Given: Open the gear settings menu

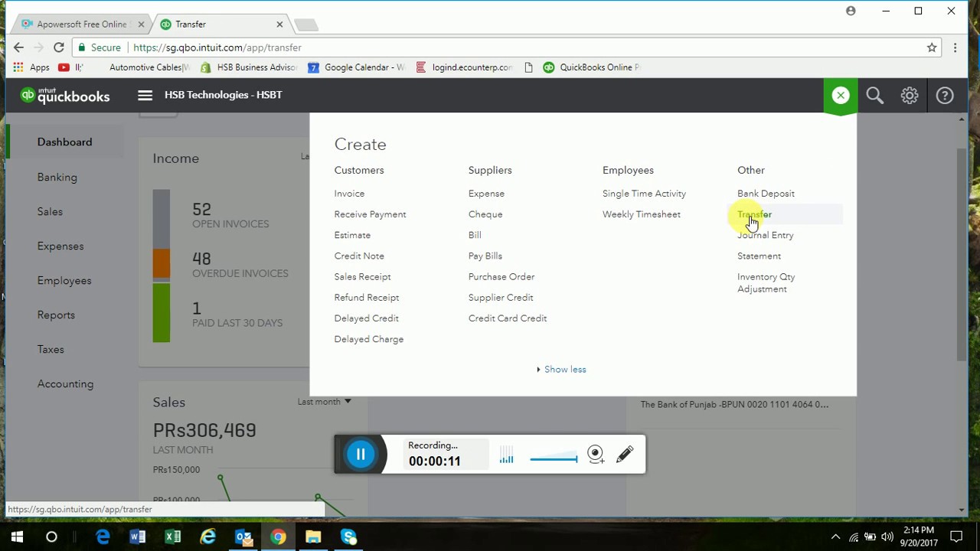Looking at the screenshot, I should point(910,96).
